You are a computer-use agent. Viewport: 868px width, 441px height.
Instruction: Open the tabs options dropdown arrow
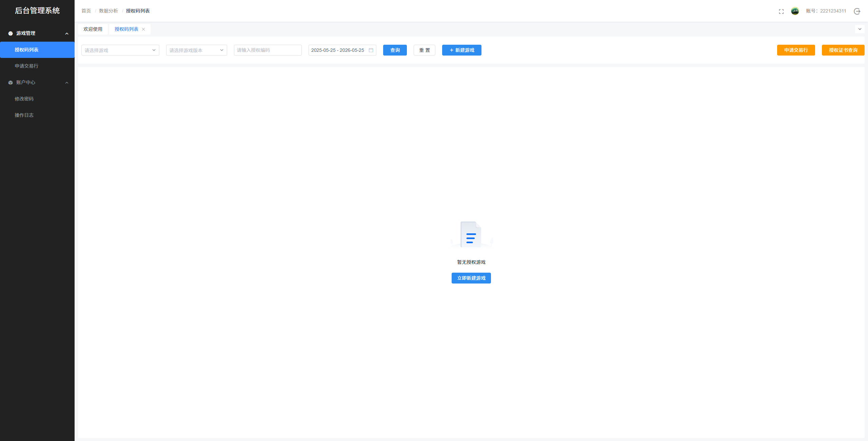(x=860, y=29)
